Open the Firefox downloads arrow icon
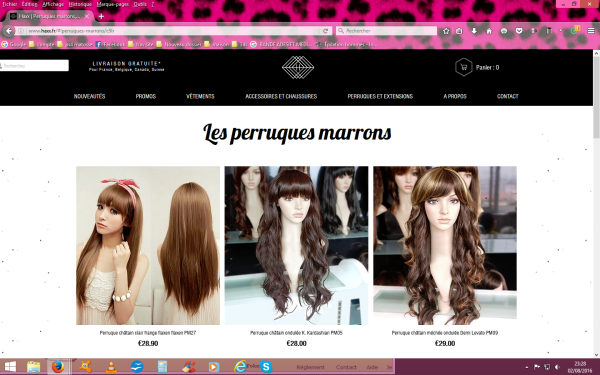The width and height of the screenshot is (600, 375). [474, 31]
